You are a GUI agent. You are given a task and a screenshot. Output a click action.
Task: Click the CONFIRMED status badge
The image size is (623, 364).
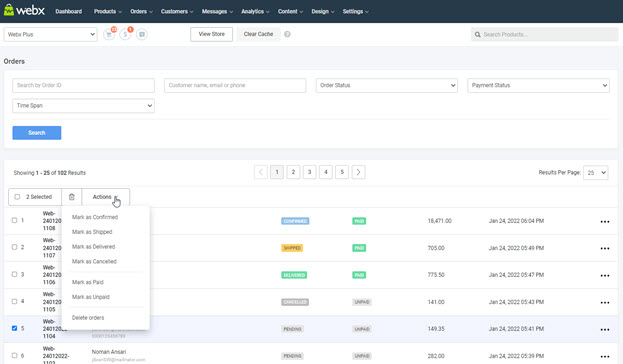click(295, 221)
